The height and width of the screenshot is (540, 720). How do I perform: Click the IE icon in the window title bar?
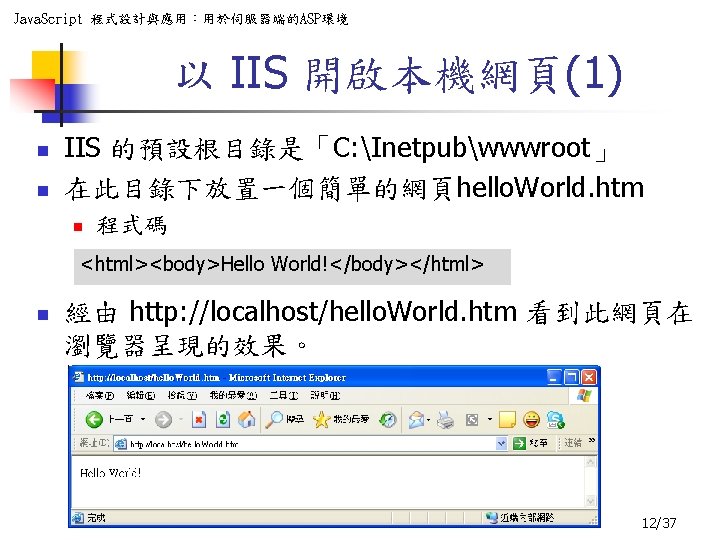pos(79,377)
